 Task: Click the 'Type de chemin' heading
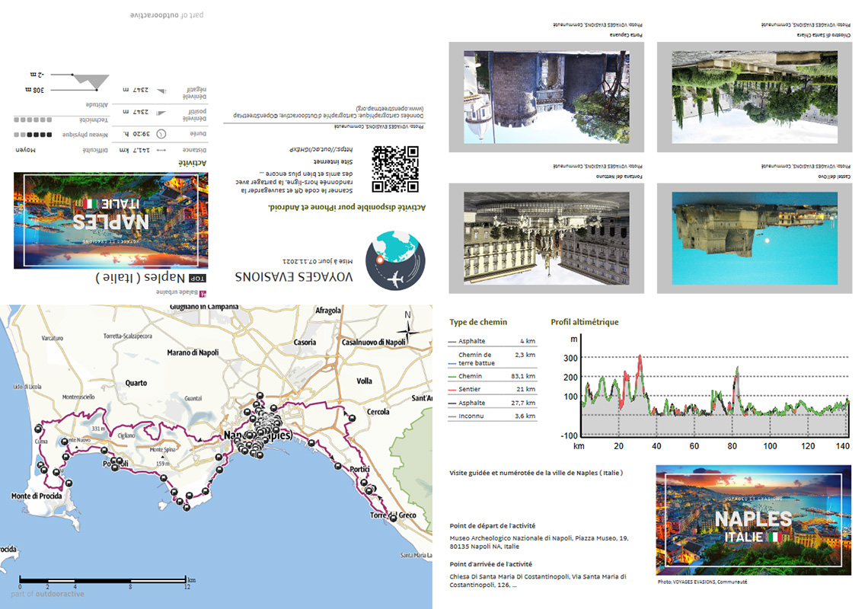click(x=478, y=322)
